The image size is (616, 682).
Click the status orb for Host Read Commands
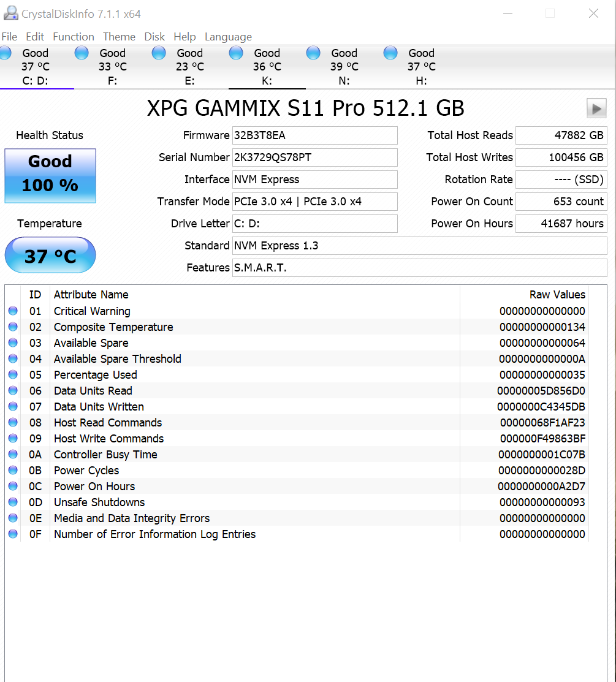(13, 422)
